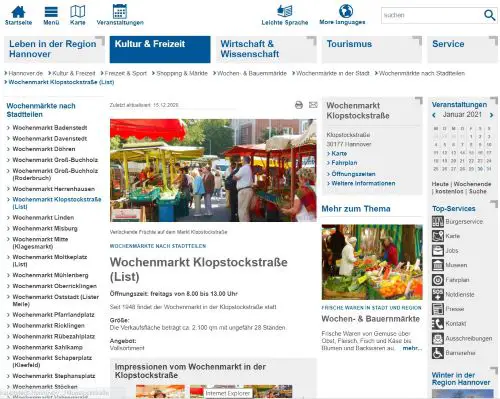The width and height of the screenshot is (500, 399).
Task: Open Fahrplan top service icon
Action: (x=438, y=280)
